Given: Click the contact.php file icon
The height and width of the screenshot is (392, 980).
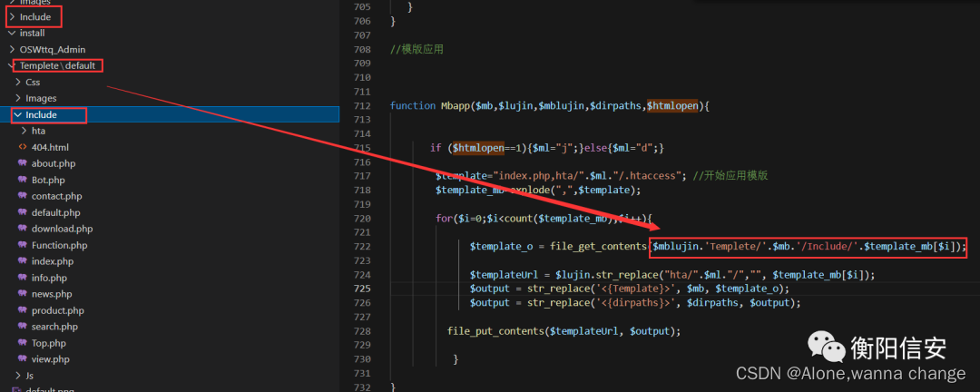Looking at the screenshot, I should [23, 196].
